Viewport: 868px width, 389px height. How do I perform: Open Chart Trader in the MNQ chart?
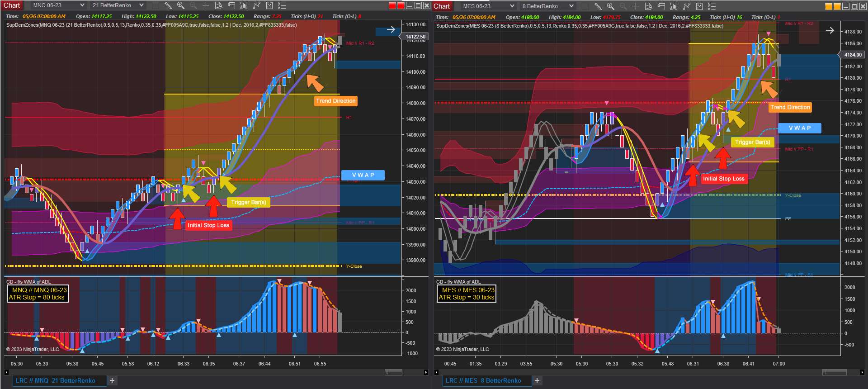click(x=231, y=5)
